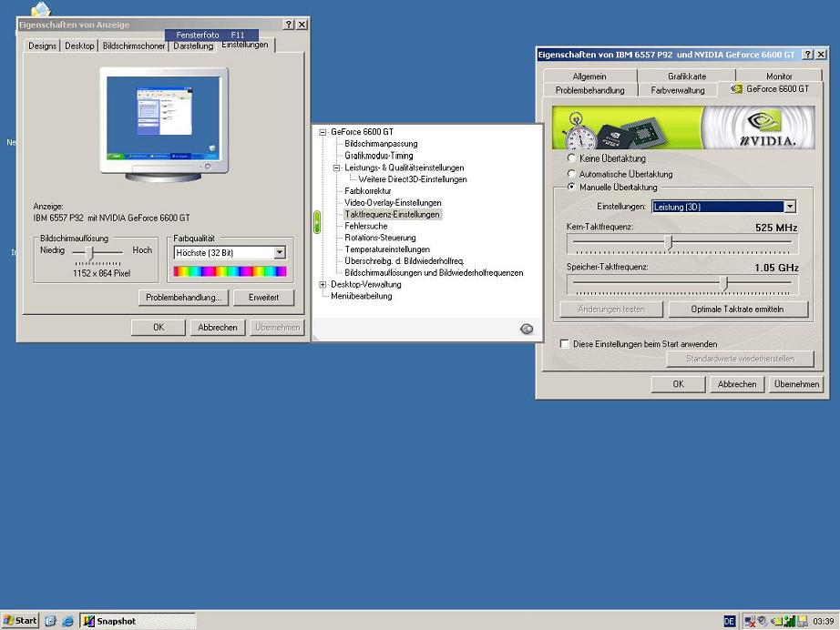Select Manuelle Übertaktung radio button
The height and width of the screenshot is (630, 840).
(x=571, y=187)
